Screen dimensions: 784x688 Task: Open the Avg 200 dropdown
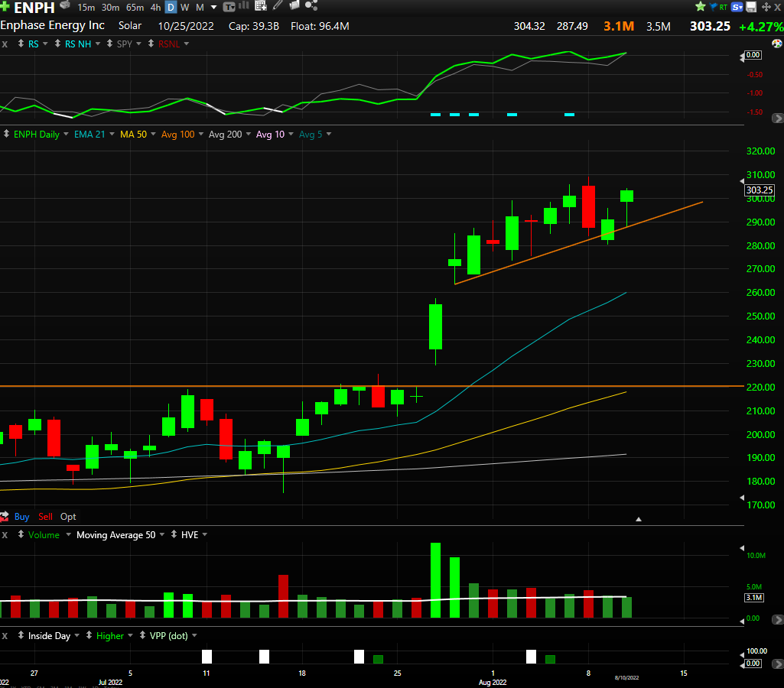(x=249, y=134)
